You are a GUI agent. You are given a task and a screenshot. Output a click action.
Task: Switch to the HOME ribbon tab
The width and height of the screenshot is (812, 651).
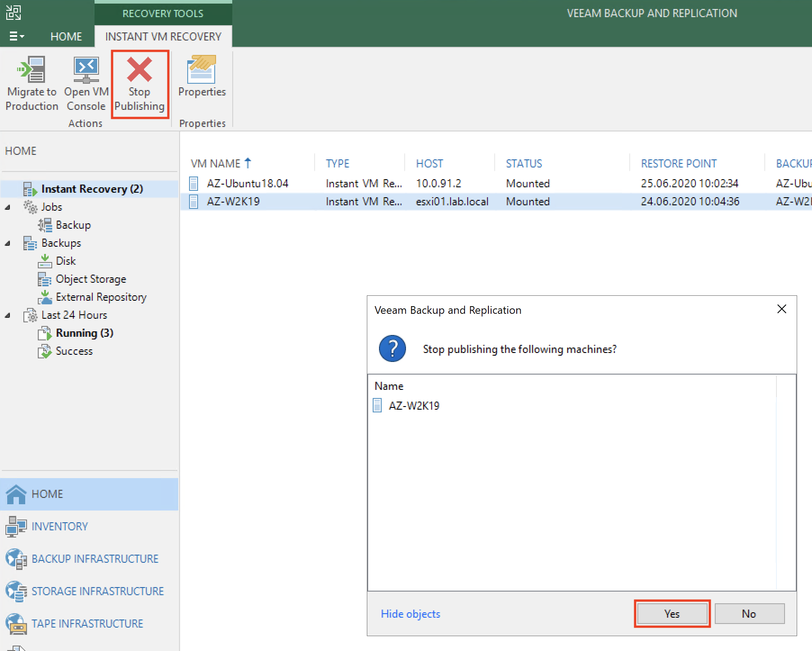(x=66, y=36)
